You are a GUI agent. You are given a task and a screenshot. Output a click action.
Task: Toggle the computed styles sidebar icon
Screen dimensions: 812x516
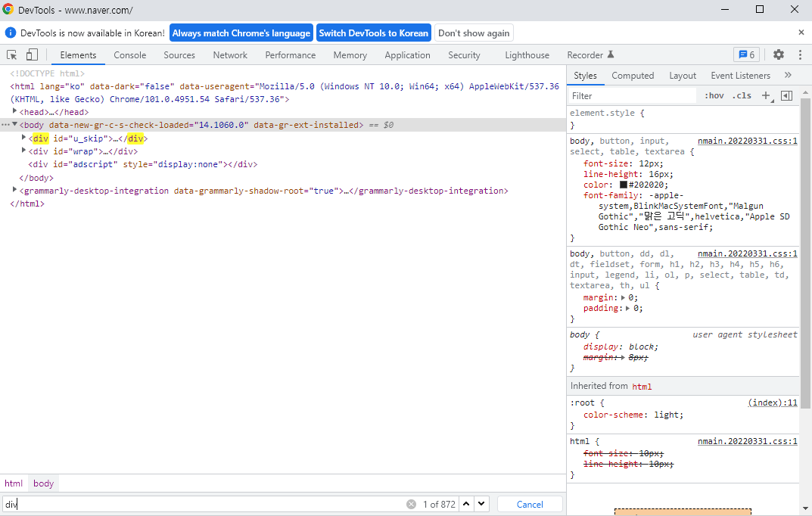coord(786,96)
